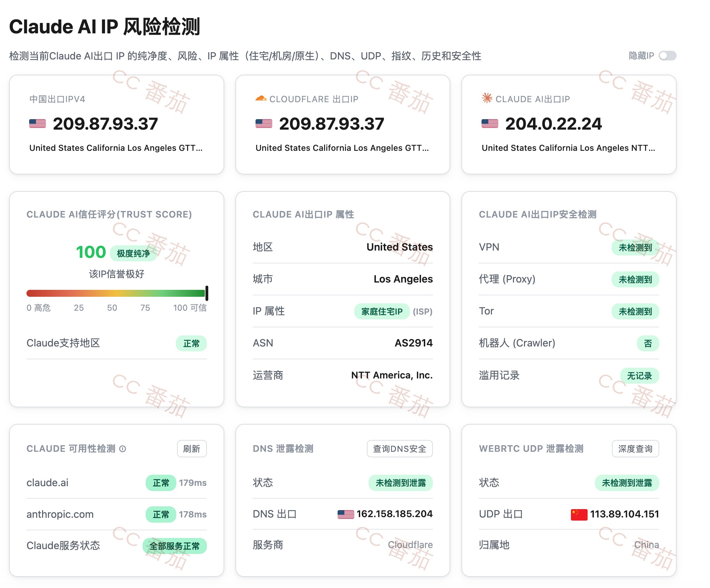
Task: Click the (ISP) label
Action: coord(422,311)
